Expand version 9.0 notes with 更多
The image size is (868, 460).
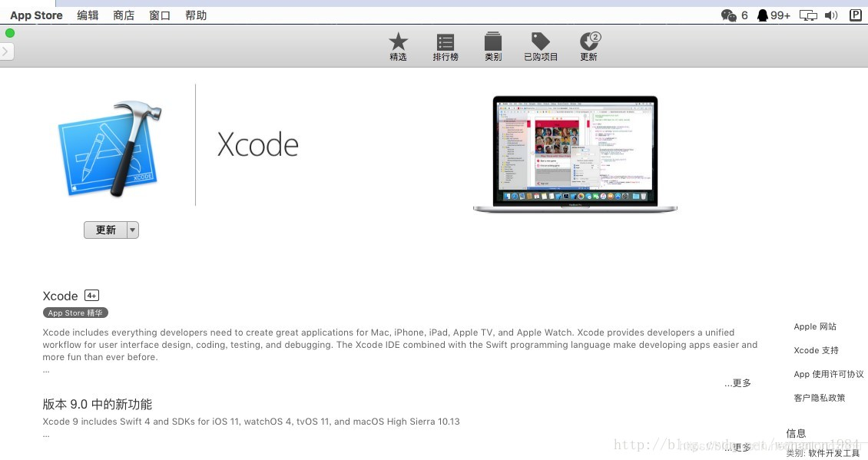click(738, 447)
